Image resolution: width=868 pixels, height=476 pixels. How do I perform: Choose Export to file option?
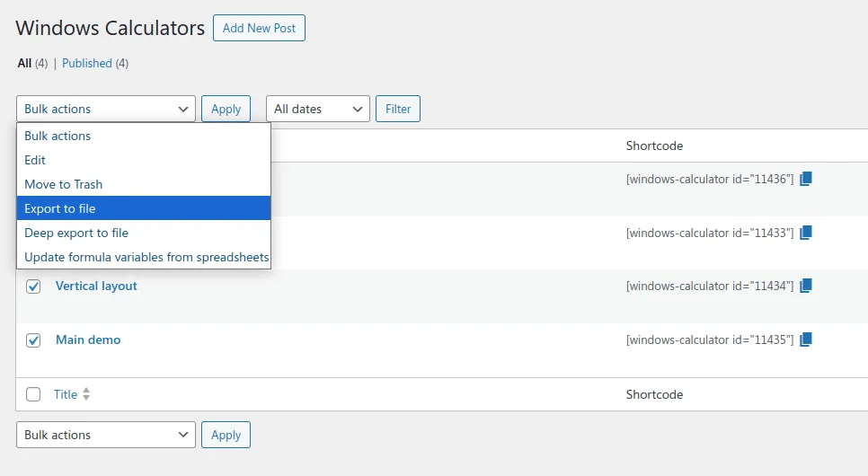pyautogui.click(x=144, y=208)
